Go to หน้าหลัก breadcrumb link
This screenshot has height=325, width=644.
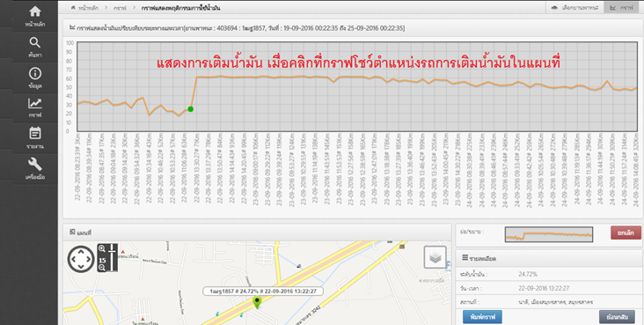click(x=87, y=8)
